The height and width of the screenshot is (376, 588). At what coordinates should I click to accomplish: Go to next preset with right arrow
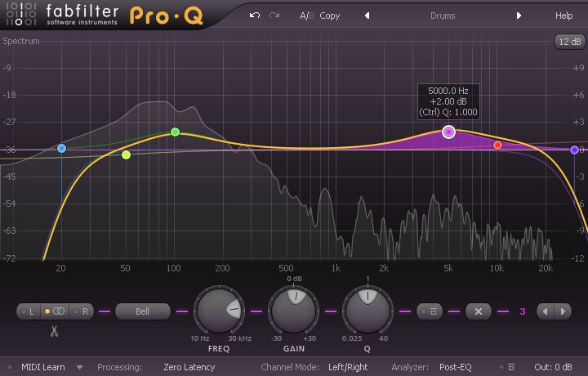pyautogui.click(x=519, y=16)
